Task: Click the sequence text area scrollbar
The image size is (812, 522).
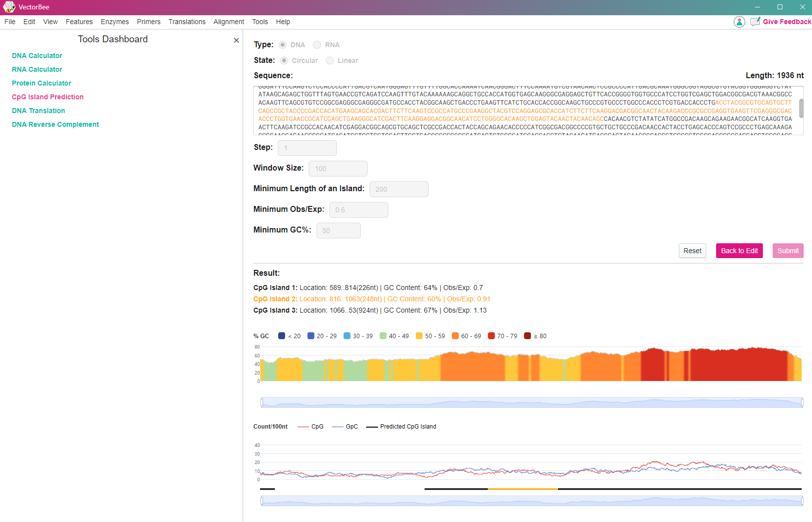Action: point(801,108)
